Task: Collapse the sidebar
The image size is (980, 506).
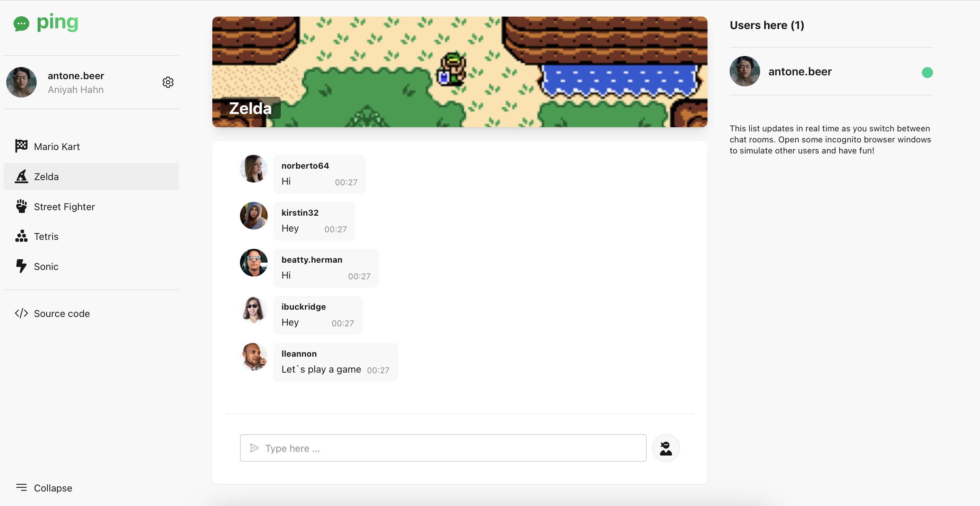Action: [x=44, y=488]
